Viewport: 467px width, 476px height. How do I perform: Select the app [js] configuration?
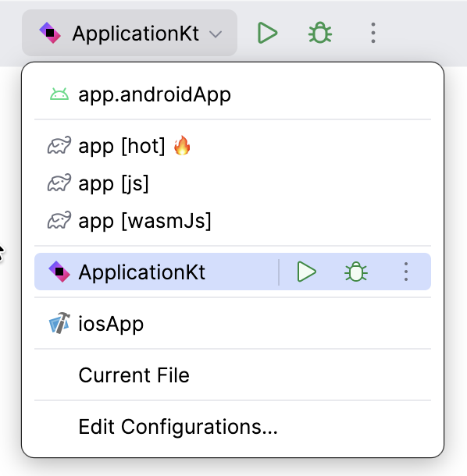(x=233, y=183)
